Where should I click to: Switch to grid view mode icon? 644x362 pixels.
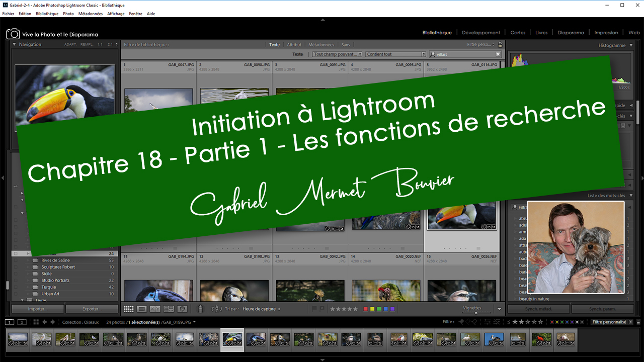pos(129,309)
